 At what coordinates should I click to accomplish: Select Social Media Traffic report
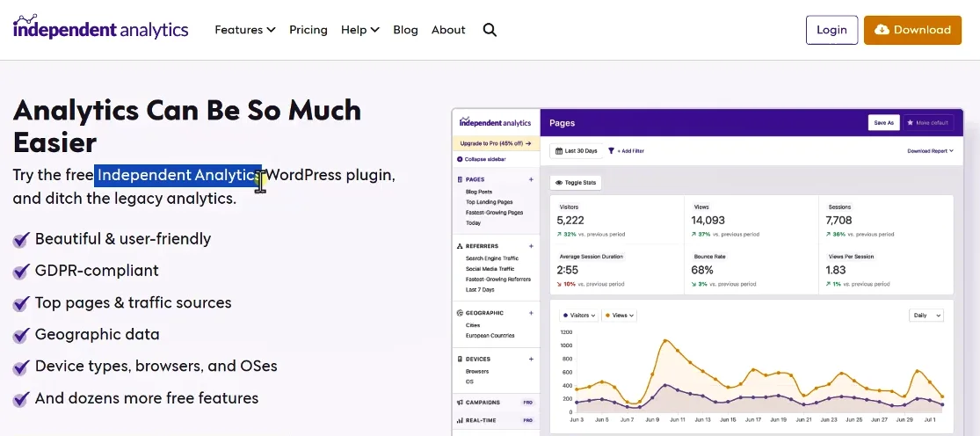pos(490,269)
